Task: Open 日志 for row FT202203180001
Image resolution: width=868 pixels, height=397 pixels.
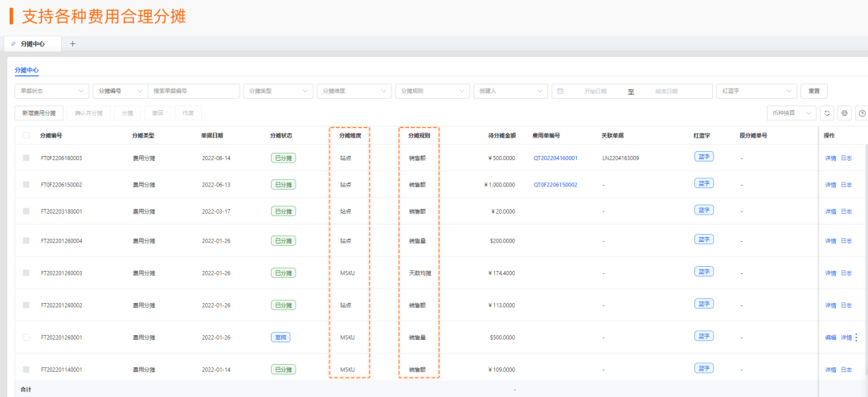Action: [846, 211]
